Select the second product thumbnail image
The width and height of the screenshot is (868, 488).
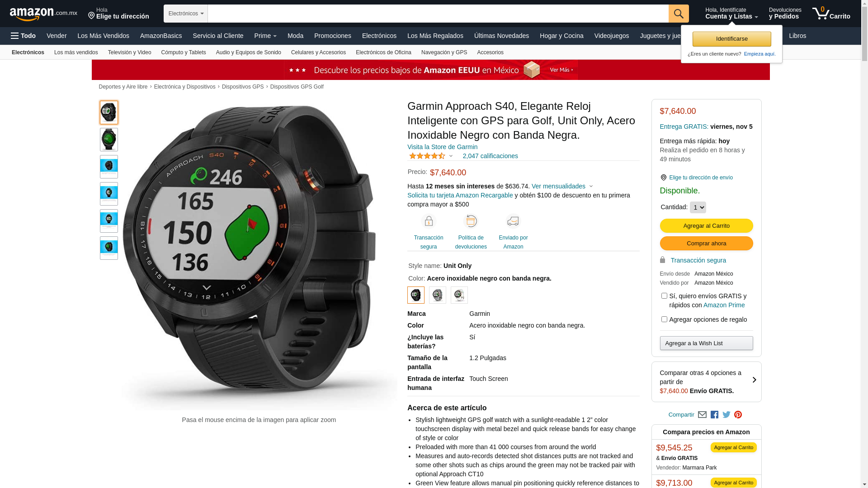(x=109, y=140)
